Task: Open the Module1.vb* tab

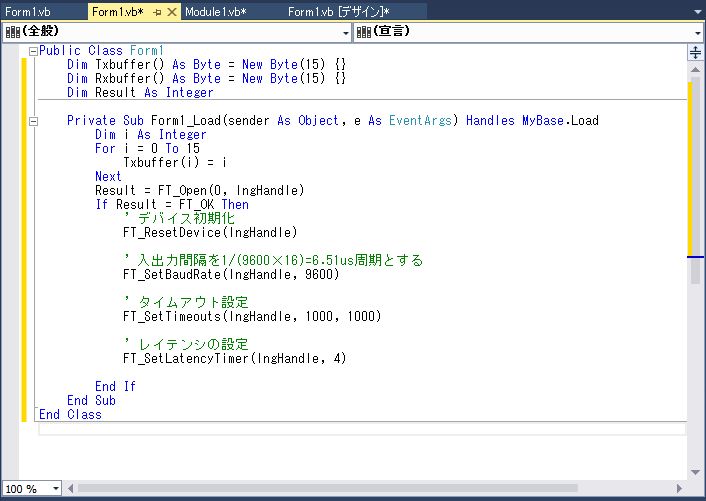Action: click(x=216, y=12)
